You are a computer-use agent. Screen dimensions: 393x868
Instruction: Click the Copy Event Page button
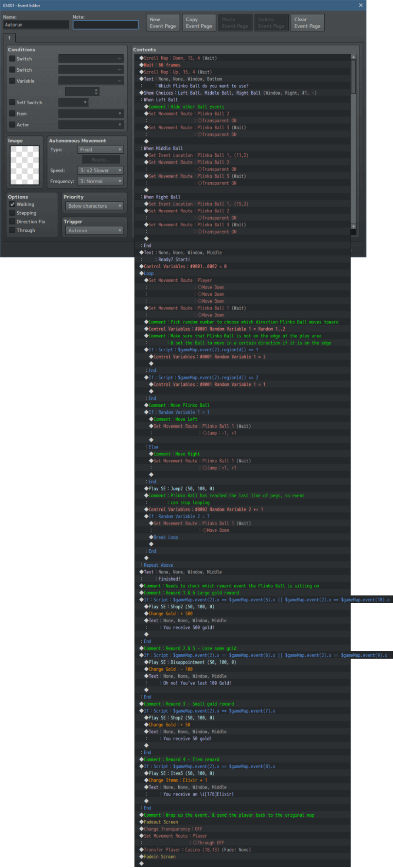[199, 23]
